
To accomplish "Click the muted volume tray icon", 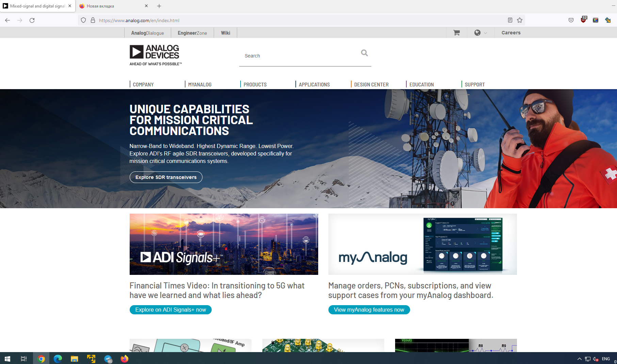I will tap(596, 359).
